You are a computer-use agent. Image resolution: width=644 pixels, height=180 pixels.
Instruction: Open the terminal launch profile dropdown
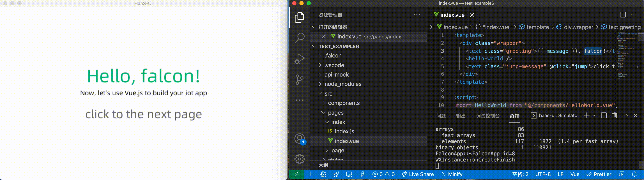click(594, 115)
